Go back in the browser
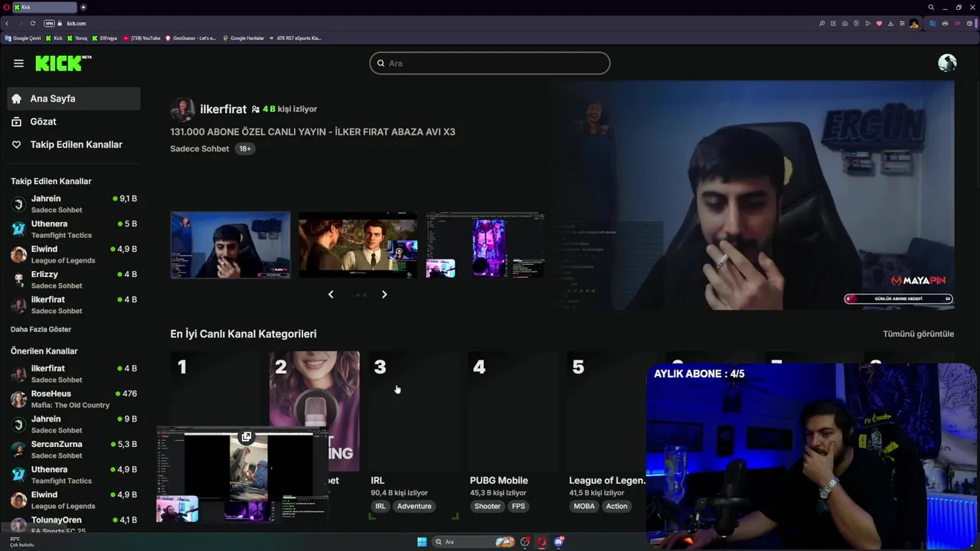This screenshot has height=551, width=980. click(7, 23)
